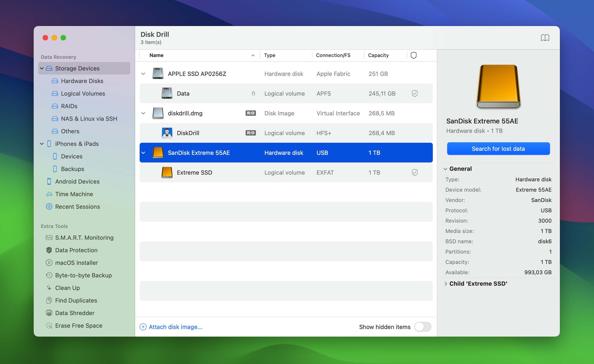594x364 pixels.
Task: Select Recent Sessions in sidebar
Action: (x=78, y=206)
